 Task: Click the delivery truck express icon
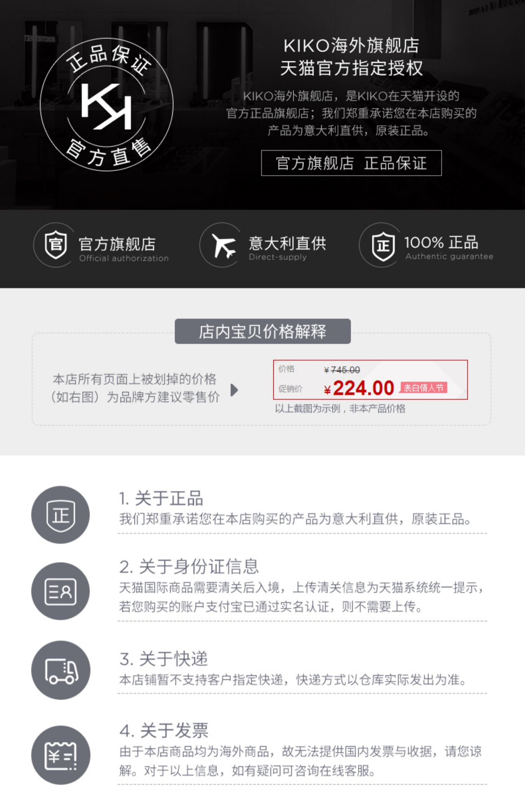pos(61,670)
